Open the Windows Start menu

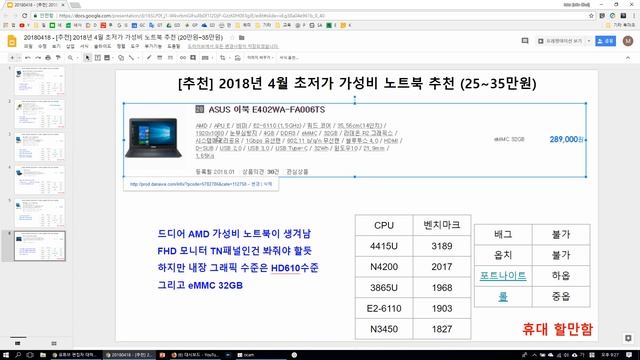point(6,355)
